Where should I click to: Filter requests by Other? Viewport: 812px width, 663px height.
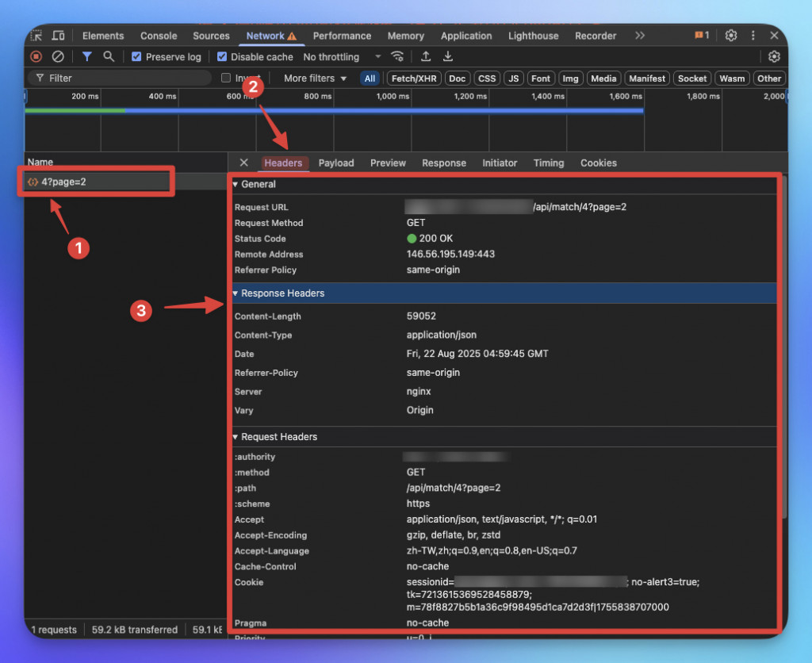tap(769, 79)
